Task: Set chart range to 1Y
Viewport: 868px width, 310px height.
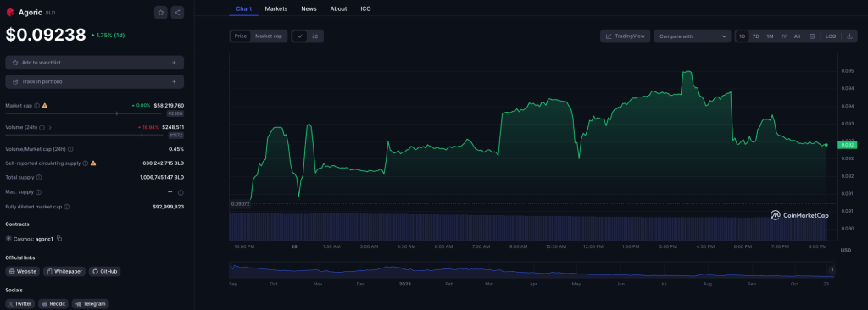Action: (783, 36)
